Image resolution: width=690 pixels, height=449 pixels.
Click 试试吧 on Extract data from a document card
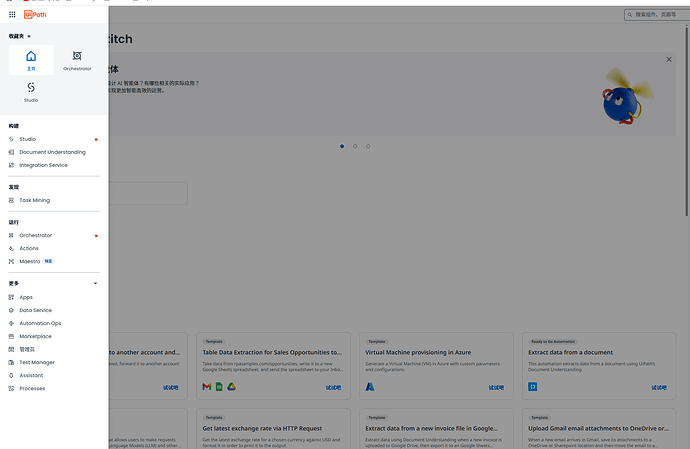point(659,388)
